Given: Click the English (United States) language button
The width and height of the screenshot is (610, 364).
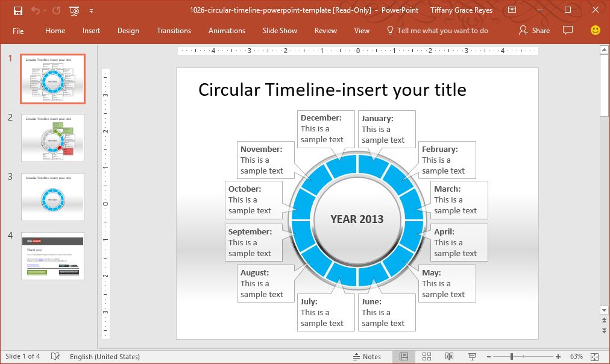Looking at the screenshot, I should pyautogui.click(x=105, y=357).
